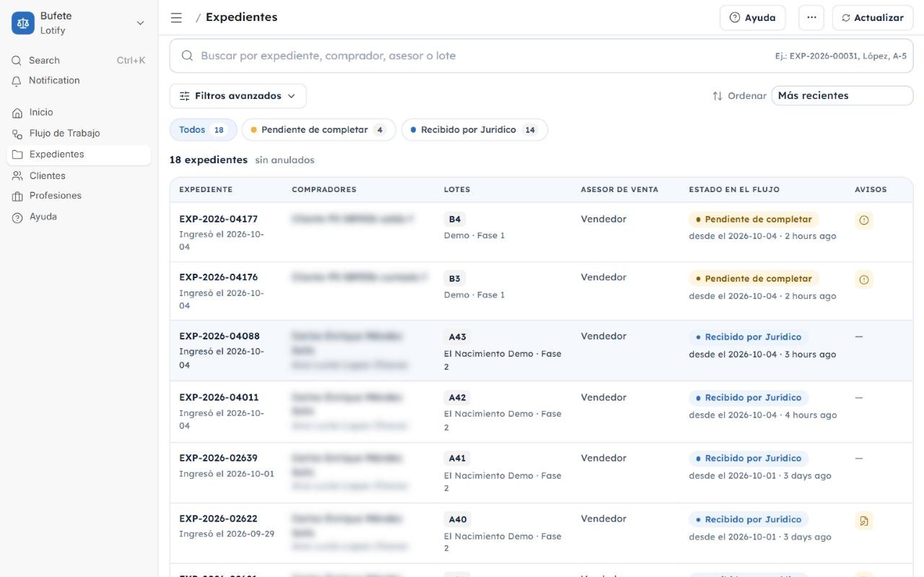Expand the Bufete Lotify workspace chevron
The image size is (924, 577).
(140, 23)
